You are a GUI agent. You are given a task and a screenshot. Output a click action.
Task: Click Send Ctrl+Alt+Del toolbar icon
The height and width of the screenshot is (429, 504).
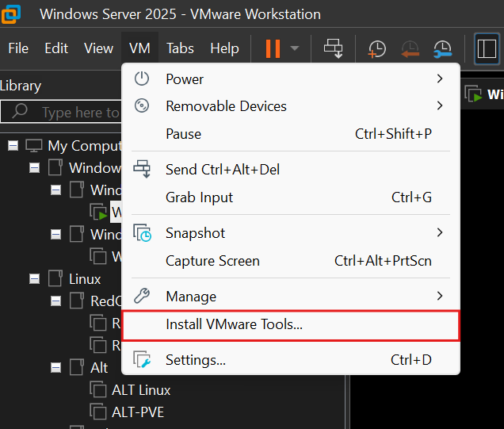tap(334, 48)
